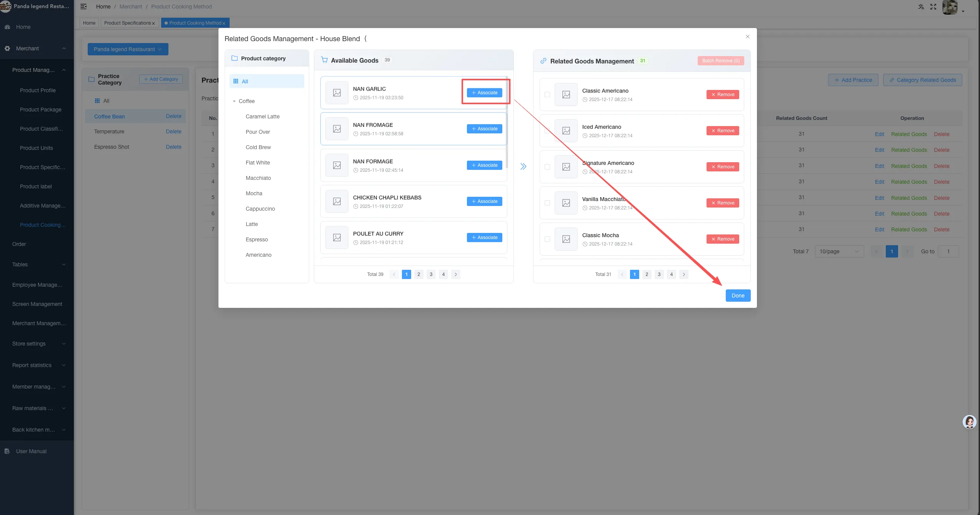Open Product label in sidebar
This screenshot has width=980, height=515.
click(36, 186)
